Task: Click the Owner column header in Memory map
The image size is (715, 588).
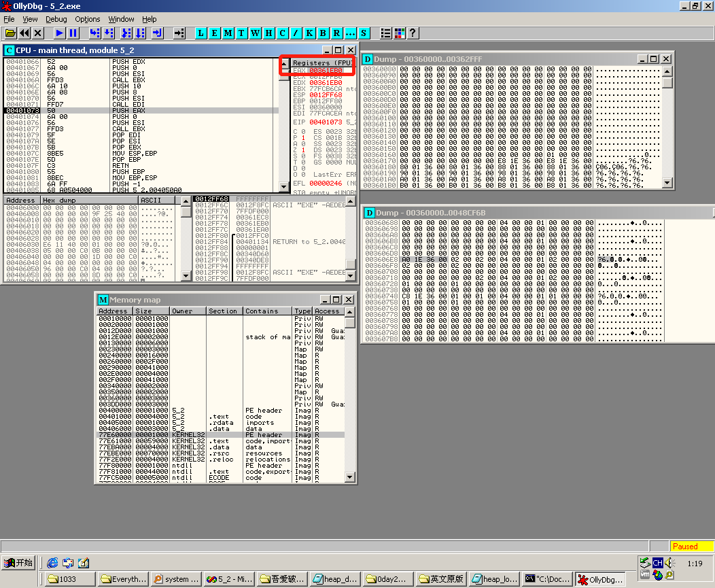Action: pyautogui.click(x=188, y=311)
